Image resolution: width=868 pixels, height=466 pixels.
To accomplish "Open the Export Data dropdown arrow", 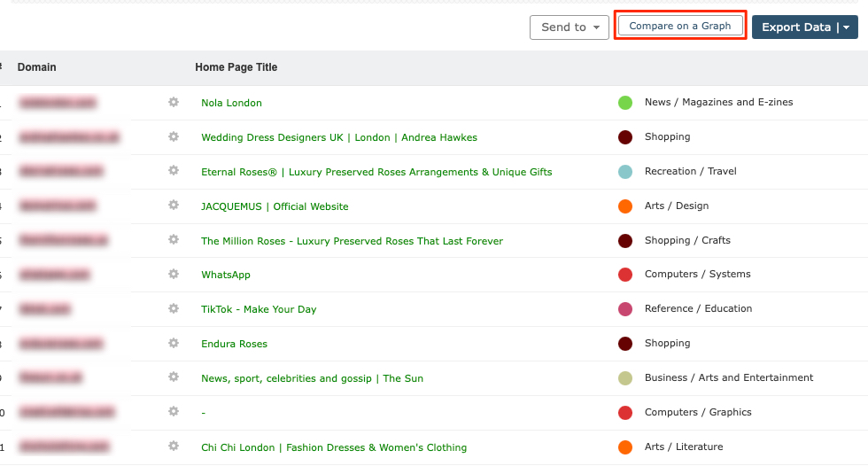I will [847, 27].
